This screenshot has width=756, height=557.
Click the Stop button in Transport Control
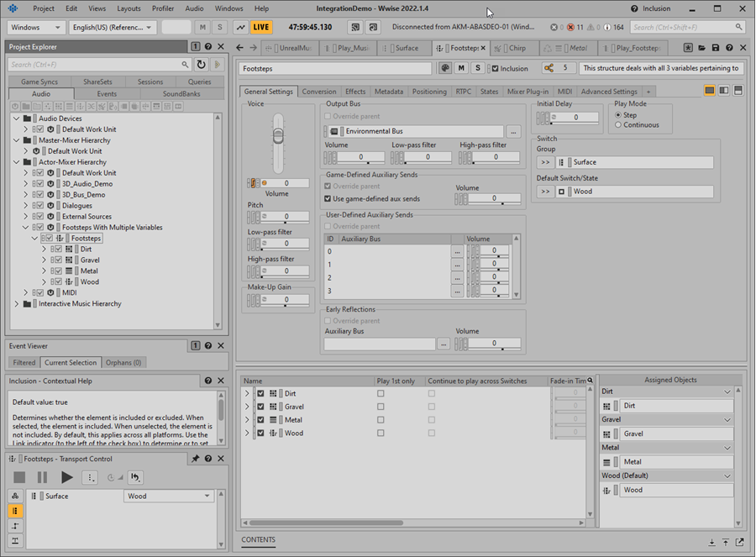click(19, 477)
